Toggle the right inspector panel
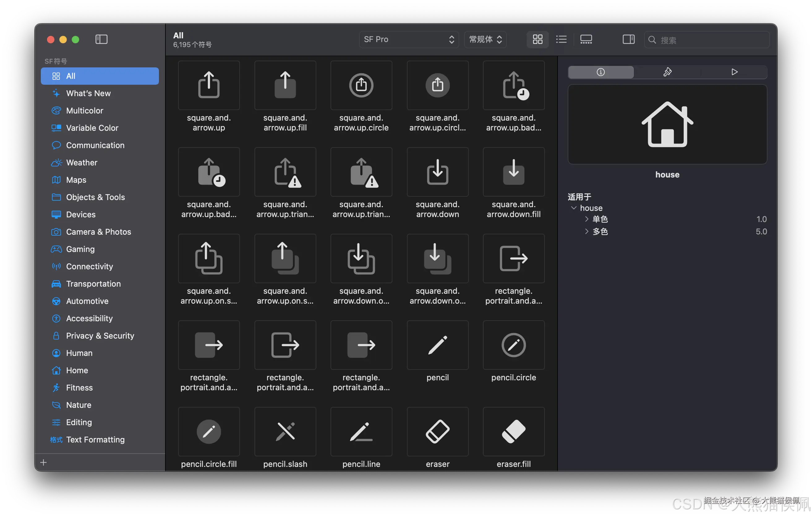Image resolution: width=812 pixels, height=517 pixels. (x=628, y=40)
